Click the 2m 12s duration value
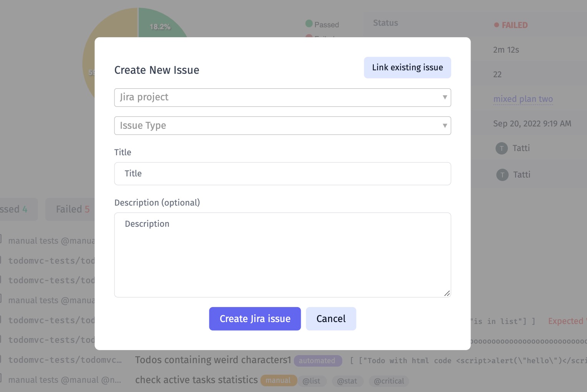The image size is (587, 392). [x=506, y=50]
